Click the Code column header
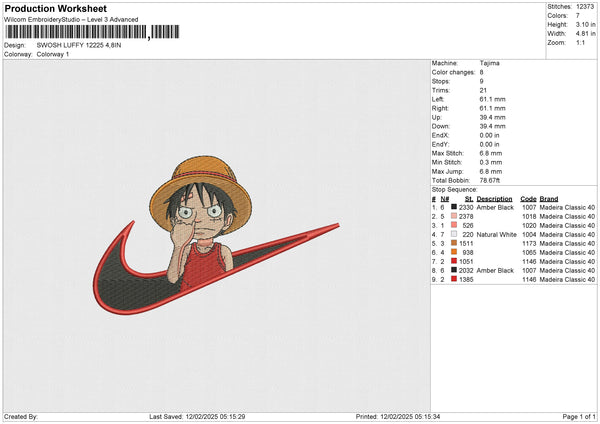The width and height of the screenshot is (600, 424). (x=528, y=198)
